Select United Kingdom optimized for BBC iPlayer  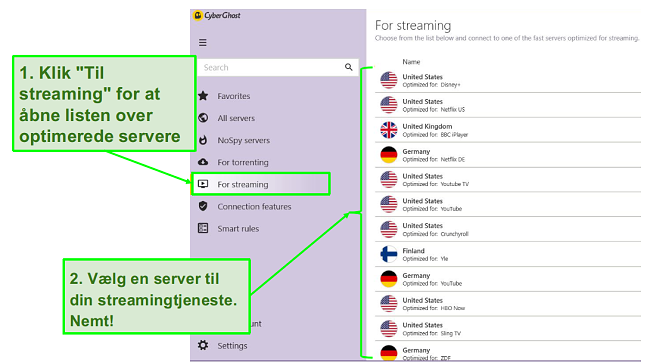point(508,130)
